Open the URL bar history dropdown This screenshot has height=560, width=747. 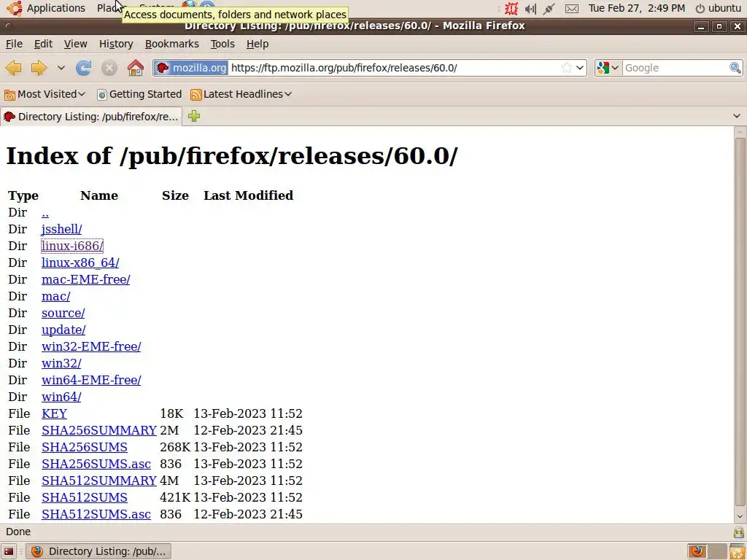580,68
